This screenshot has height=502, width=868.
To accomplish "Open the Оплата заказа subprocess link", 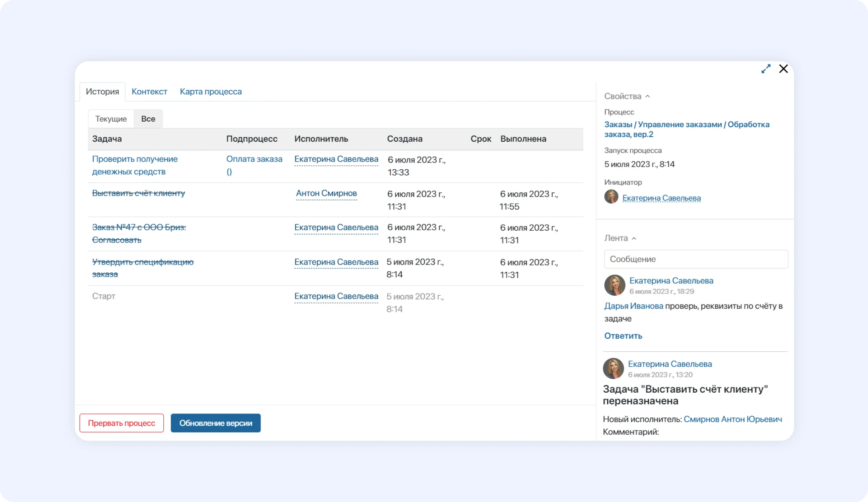I will [x=254, y=159].
